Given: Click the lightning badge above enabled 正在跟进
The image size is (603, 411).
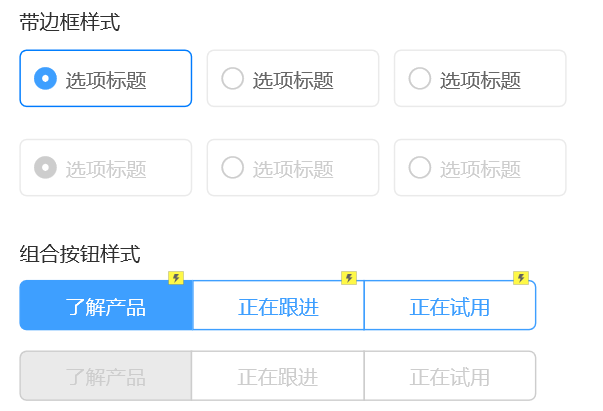Looking at the screenshot, I should 349,278.
